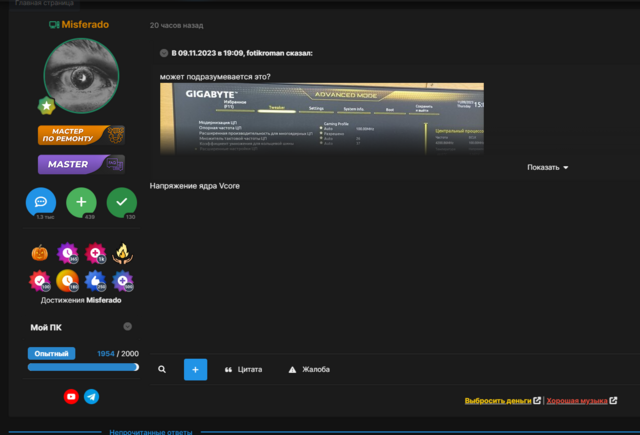This screenshot has width=640, height=435.
Task: Open the Misferado eye avatar
Action: coord(82,78)
